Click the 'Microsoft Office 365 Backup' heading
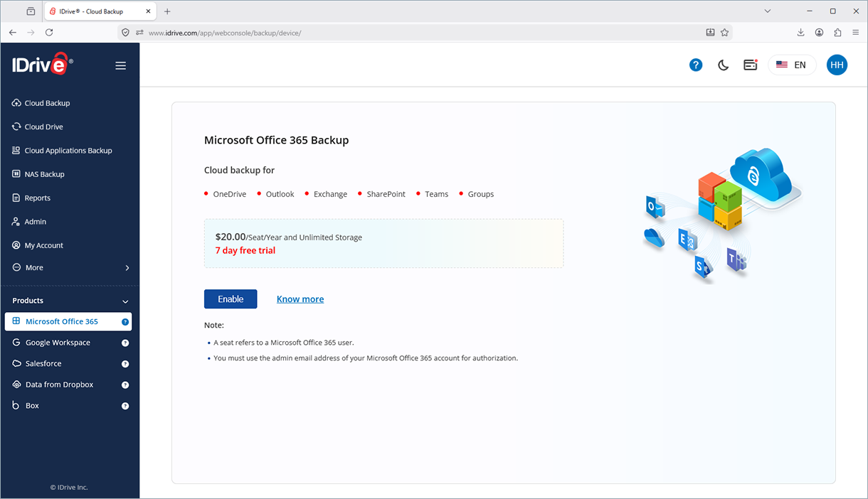This screenshot has height=499, width=868. coord(277,140)
